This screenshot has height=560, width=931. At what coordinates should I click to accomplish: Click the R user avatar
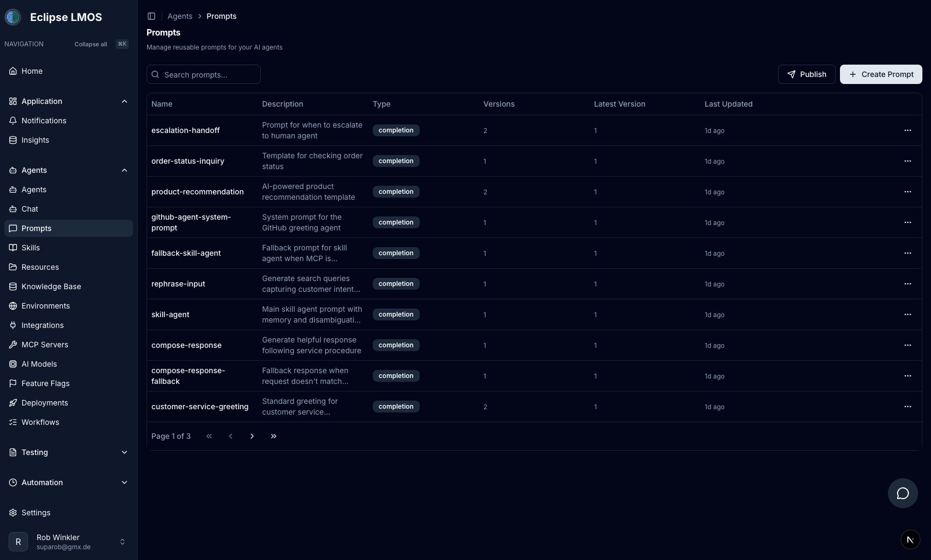(x=18, y=542)
